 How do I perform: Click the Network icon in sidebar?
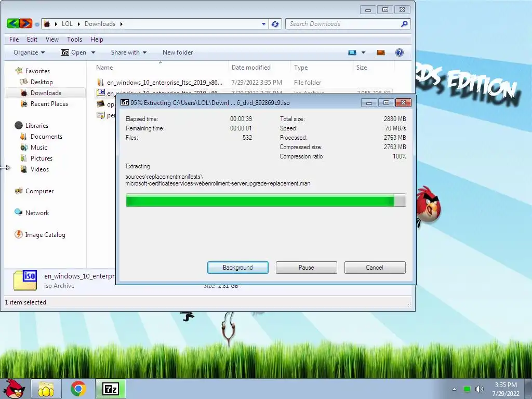pos(18,212)
